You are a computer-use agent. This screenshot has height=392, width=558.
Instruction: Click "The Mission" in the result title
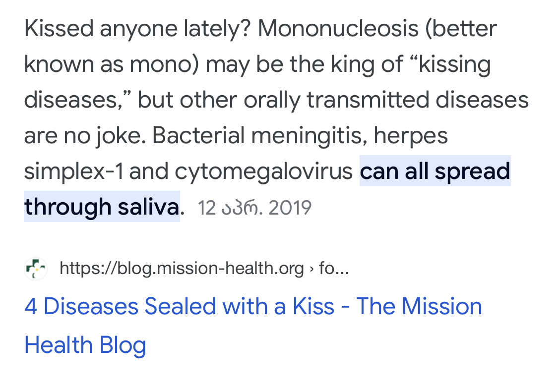pos(419,306)
